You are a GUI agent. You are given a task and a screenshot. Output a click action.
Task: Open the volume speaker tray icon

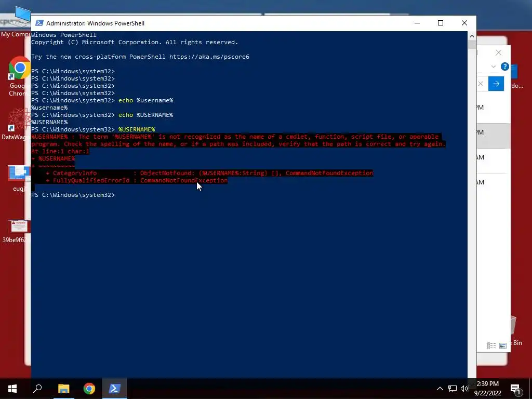464,389
